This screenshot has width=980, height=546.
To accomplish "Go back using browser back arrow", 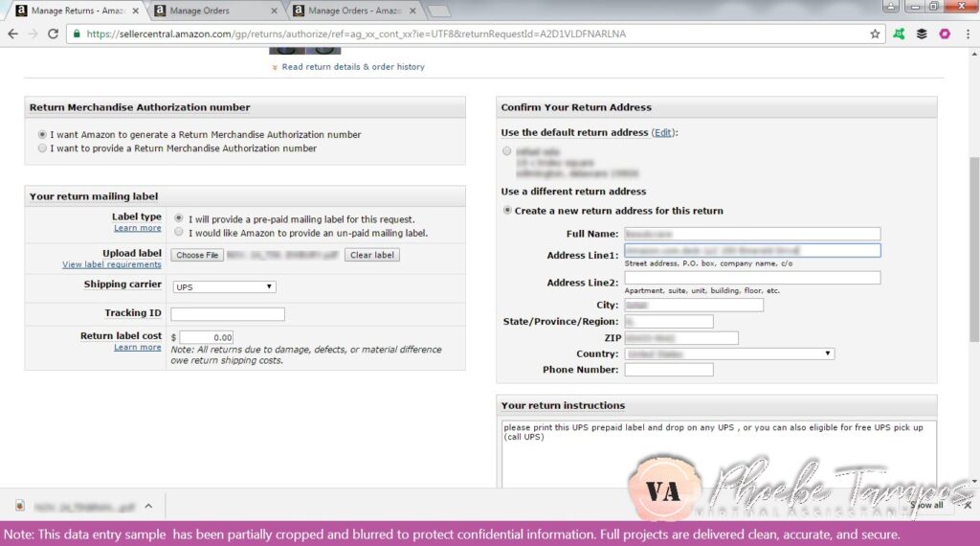I will coord(13,34).
